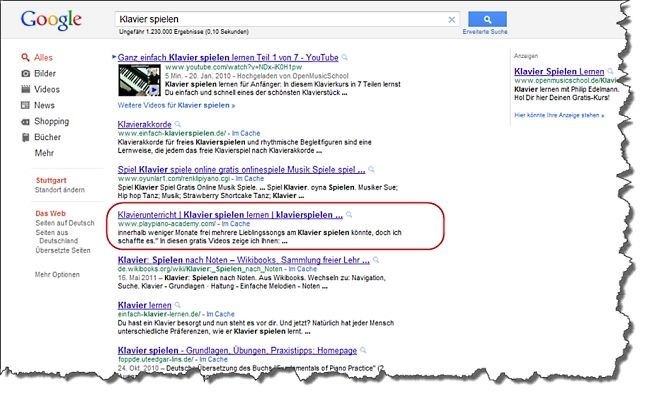Click preview magnifier next to 'Klavierakkorde'
This screenshot has height=401, width=650.
tap(177, 124)
